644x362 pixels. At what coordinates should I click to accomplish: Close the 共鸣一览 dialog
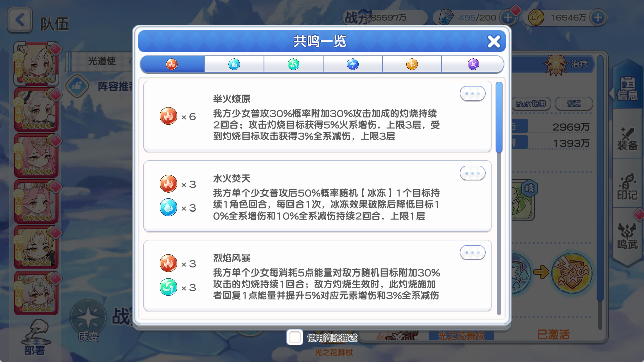(494, 42)
